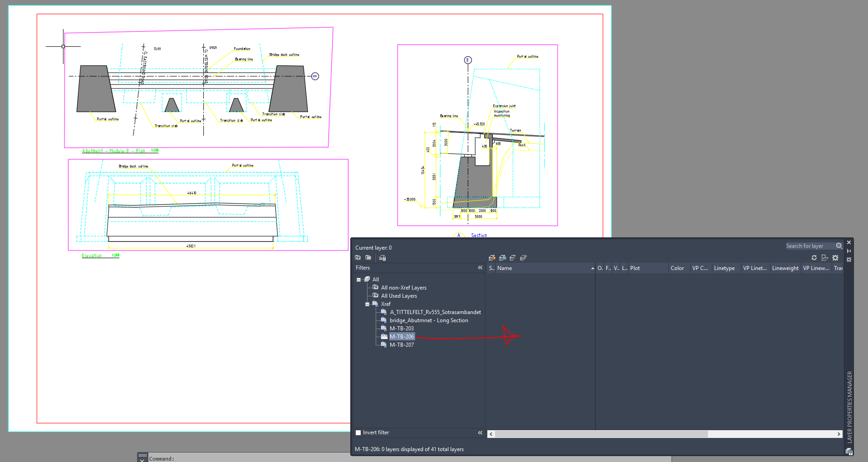Image resolution: width=868 pixels, height=462 pixels.
Task: Click the layer search magnifier icon
Action: coord(839,246)
